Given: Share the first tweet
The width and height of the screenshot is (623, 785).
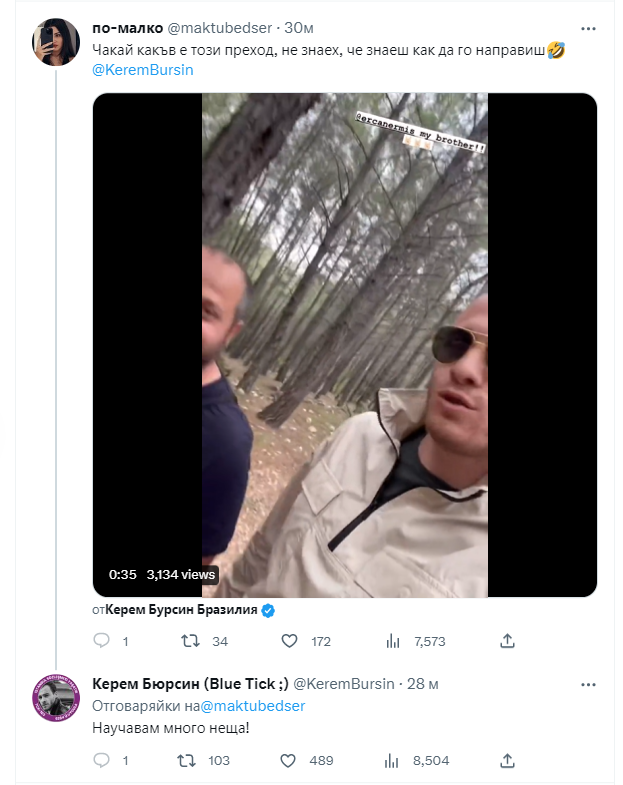Looking at the screenshot, I should (x=507, y=641).
